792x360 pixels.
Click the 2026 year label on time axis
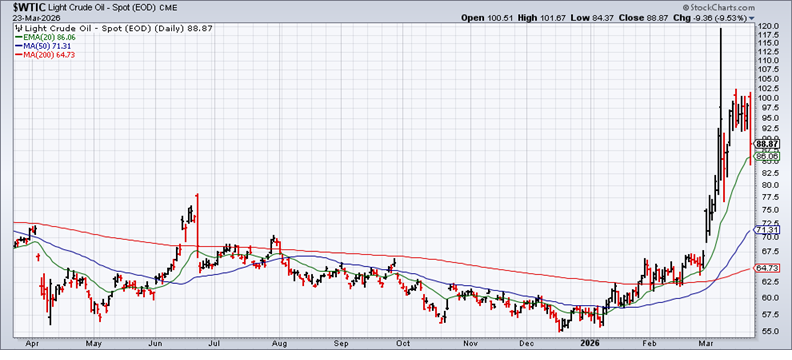tap(589, 343)
